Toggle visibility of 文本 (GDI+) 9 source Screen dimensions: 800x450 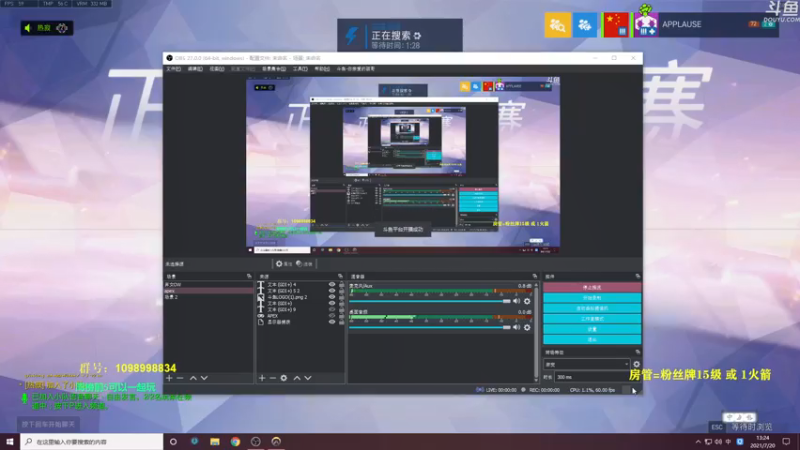click(x=332, y=309)
